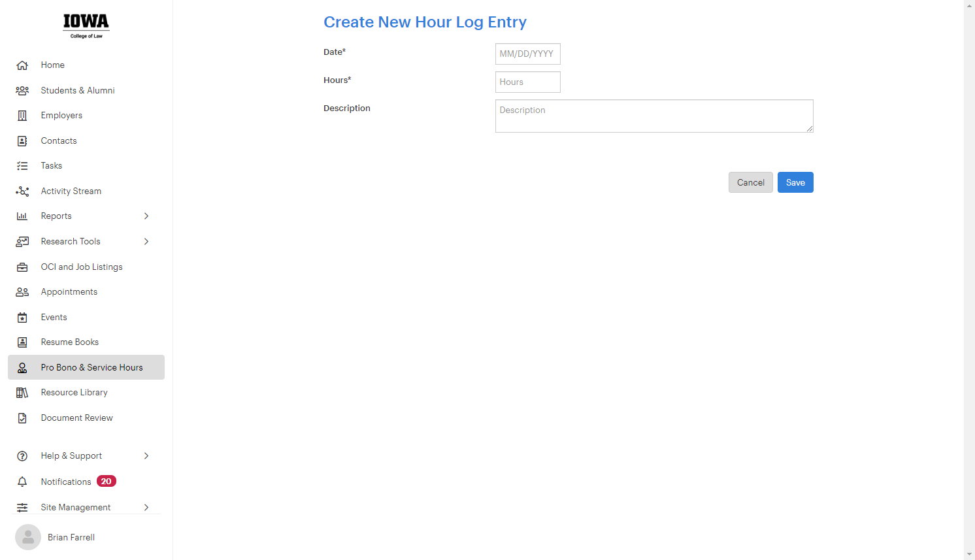Click into the Description text area

point(654,116)
